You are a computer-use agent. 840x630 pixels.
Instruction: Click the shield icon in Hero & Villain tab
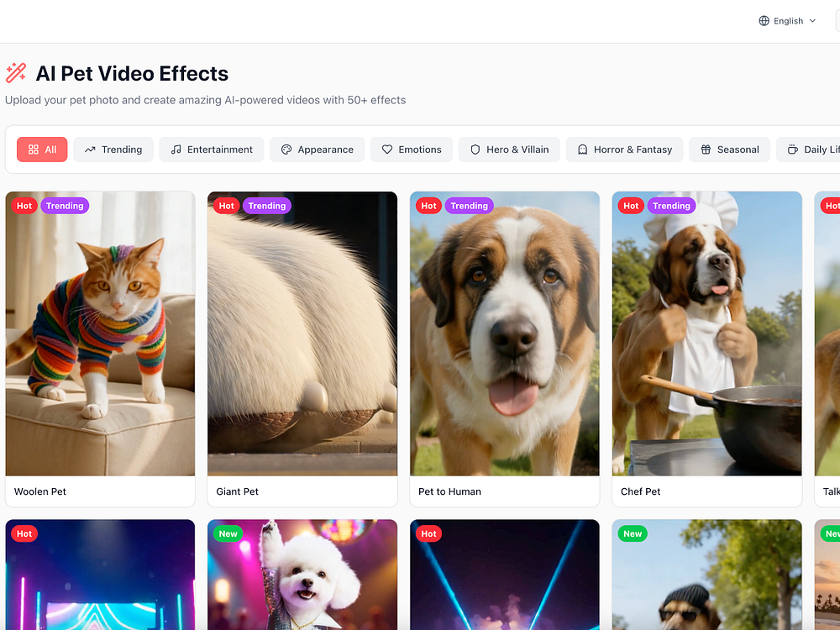pos(475,150)
